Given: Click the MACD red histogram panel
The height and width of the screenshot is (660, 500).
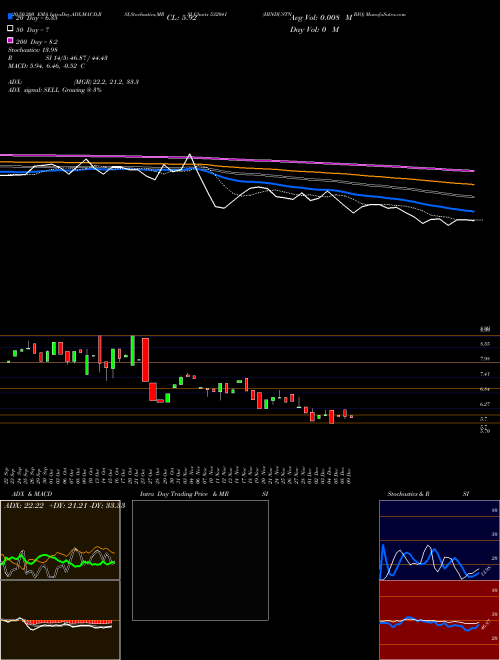Looking at the screenshot, I should click(60, 620).
